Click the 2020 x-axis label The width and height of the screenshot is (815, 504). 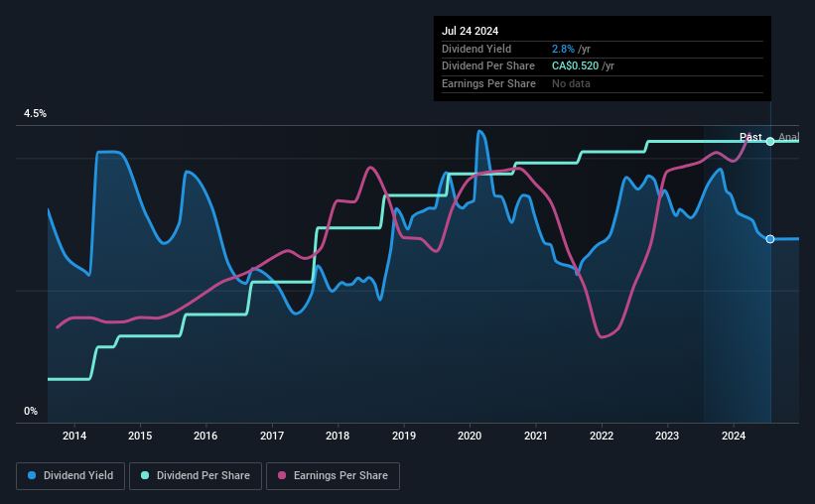click(x=470, y=436)
